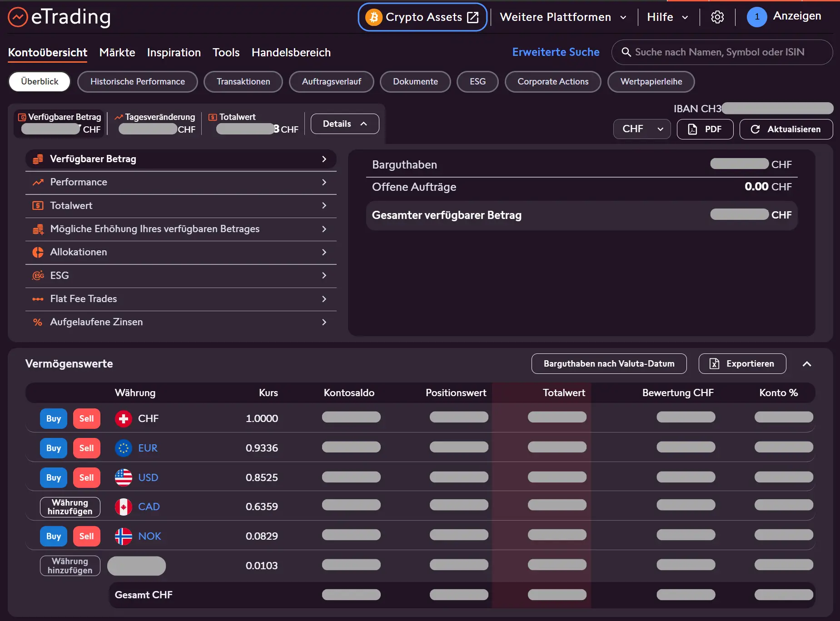Screen dimensions: 840x621
Task: Open Crypto Assets external platform
Action: click(x=422, y=17)
